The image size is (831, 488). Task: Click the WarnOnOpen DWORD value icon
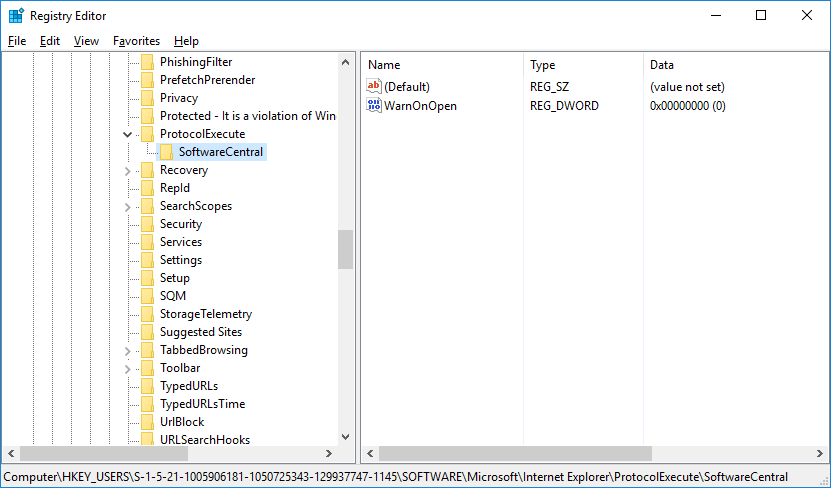click(375, 106)
